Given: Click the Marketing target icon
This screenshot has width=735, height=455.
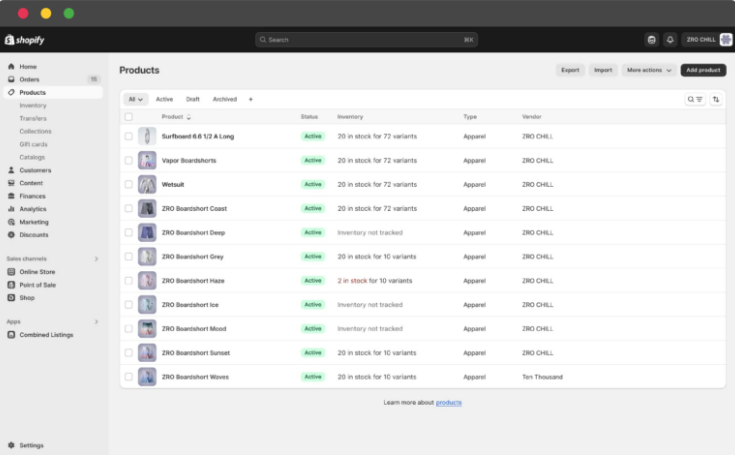Looking at the screenshot, I should pyautogui.click(x=11, y=222).
